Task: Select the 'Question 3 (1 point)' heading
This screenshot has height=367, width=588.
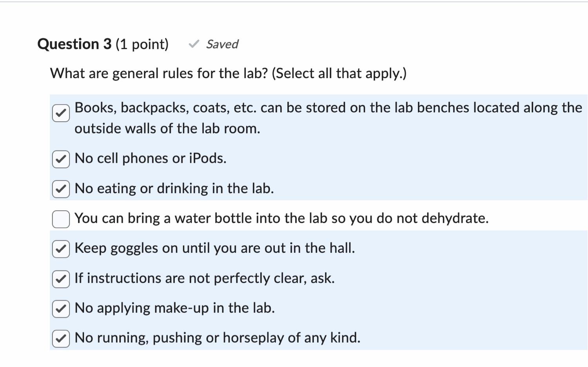Action: coord(103,44)
